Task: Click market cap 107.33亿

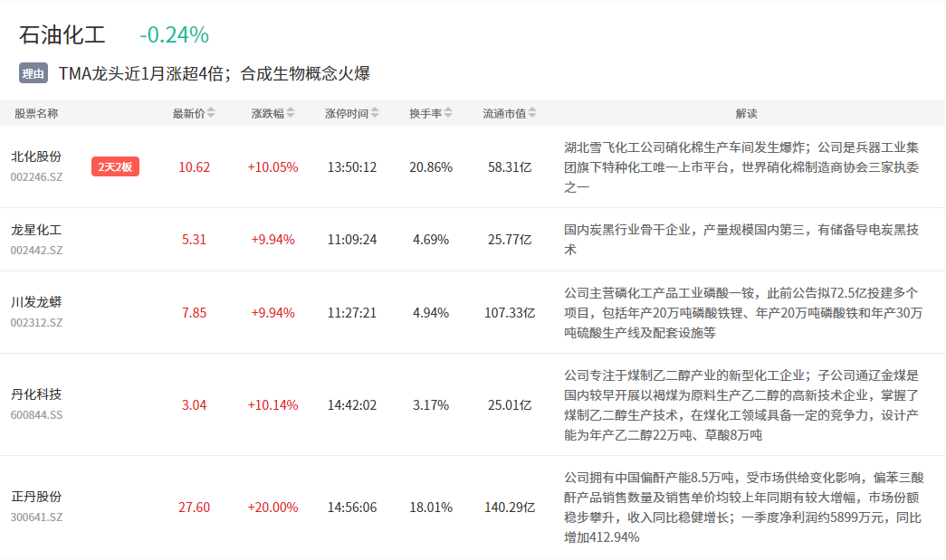Action: coord(510,312)
